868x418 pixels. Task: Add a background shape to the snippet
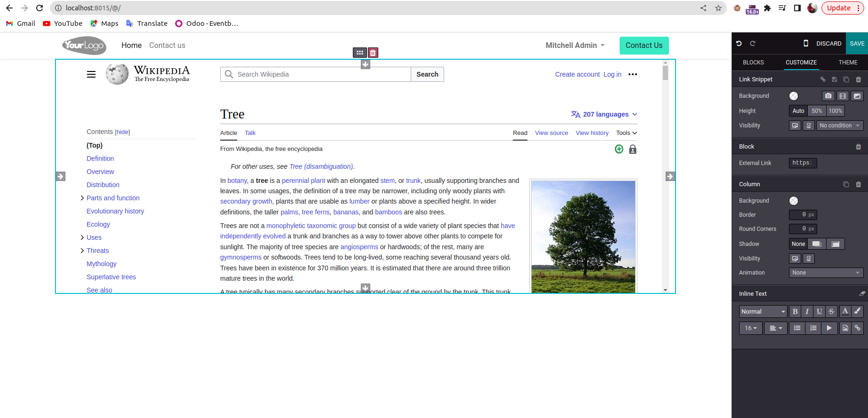pos(857,96)
